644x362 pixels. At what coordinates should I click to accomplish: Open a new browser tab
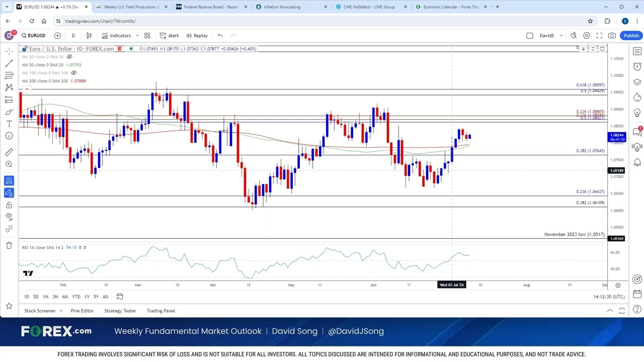pyautogui.click(x=497, y=7)
